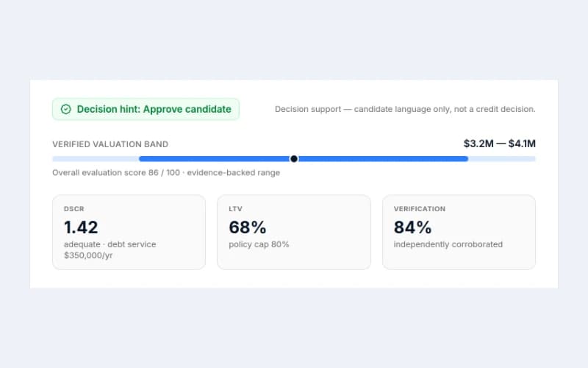Viewport: 588px width, 368px height.
Task: Click the '84%' verification value
Action: pos(412,227)
